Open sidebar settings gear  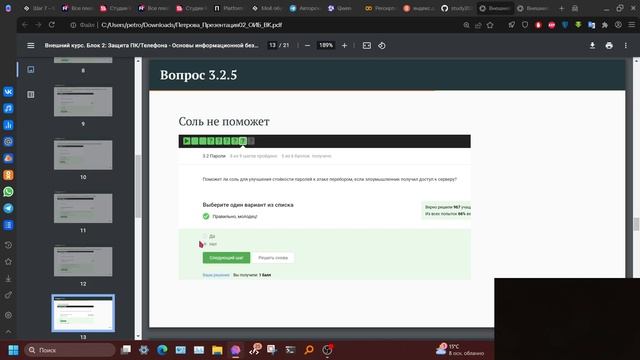point(8,315)
